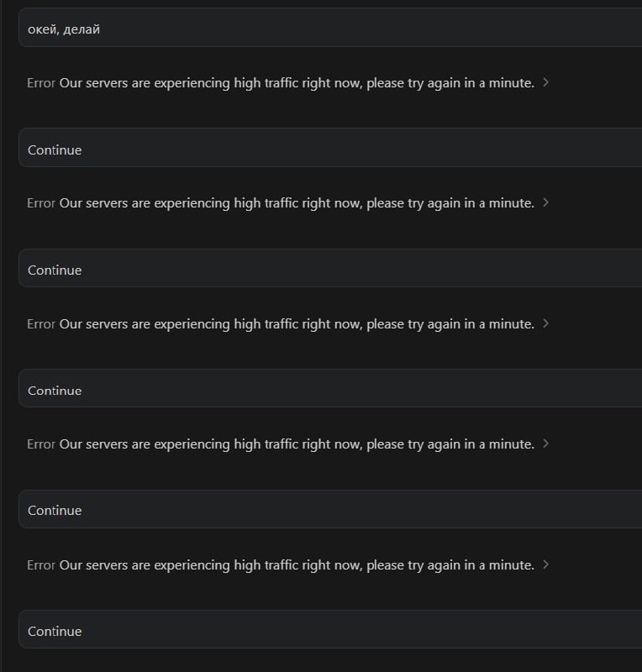Viewport: 642px width, 672px height.
Task: Click the first Continue message bubble
Action: (330, 148)
